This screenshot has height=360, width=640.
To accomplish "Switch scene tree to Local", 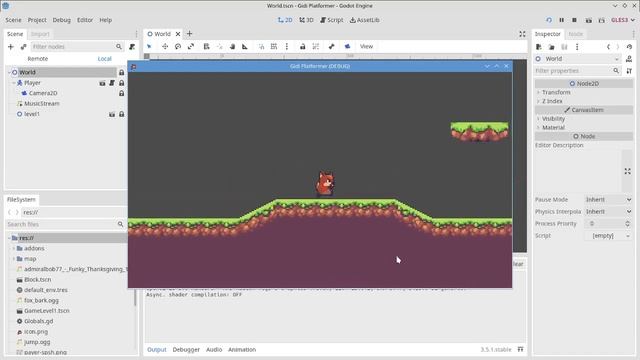I will click(104, 59).
